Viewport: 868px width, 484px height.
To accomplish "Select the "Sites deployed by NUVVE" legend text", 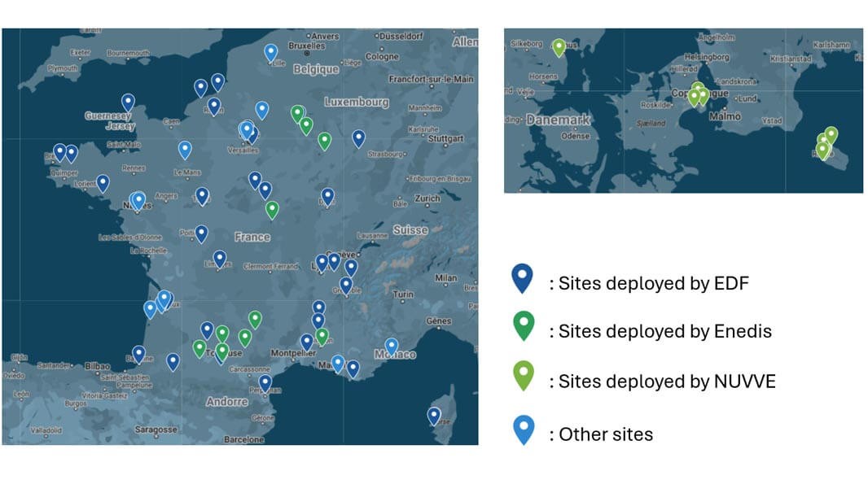I will [x=662, y=382].
